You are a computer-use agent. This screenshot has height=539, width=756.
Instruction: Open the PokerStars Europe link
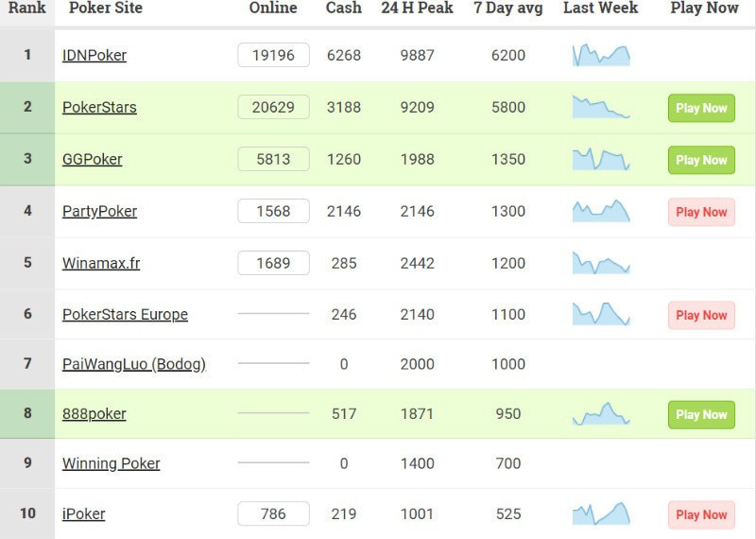[x=125, y=315]
